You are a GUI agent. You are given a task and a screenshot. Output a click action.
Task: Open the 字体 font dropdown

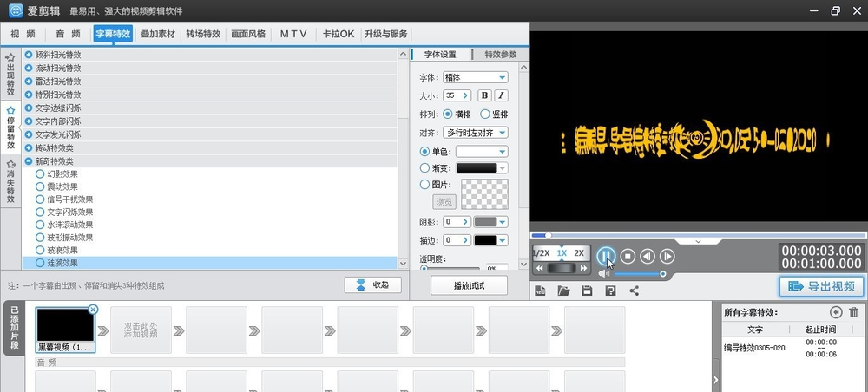click(x=475, y=77)
